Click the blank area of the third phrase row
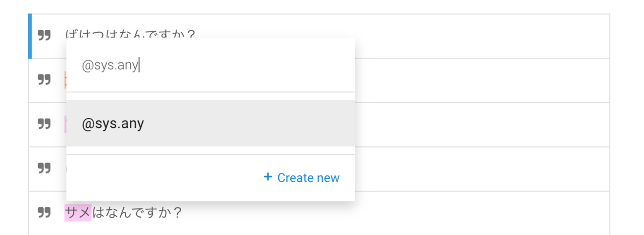 [482, 125]
